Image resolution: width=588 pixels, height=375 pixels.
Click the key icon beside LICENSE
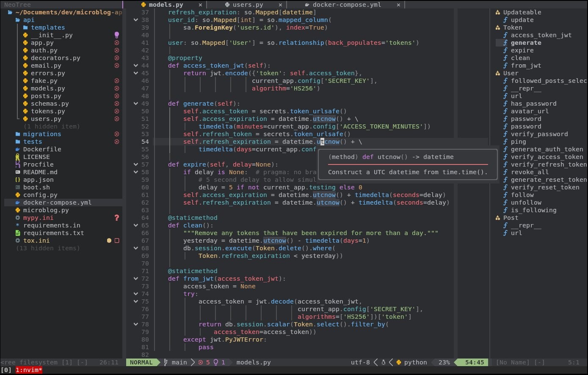click(18, 157)
